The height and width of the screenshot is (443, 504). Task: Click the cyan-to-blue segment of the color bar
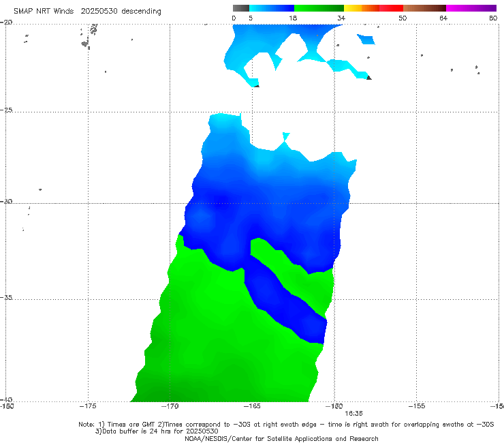tap(272, 8)
